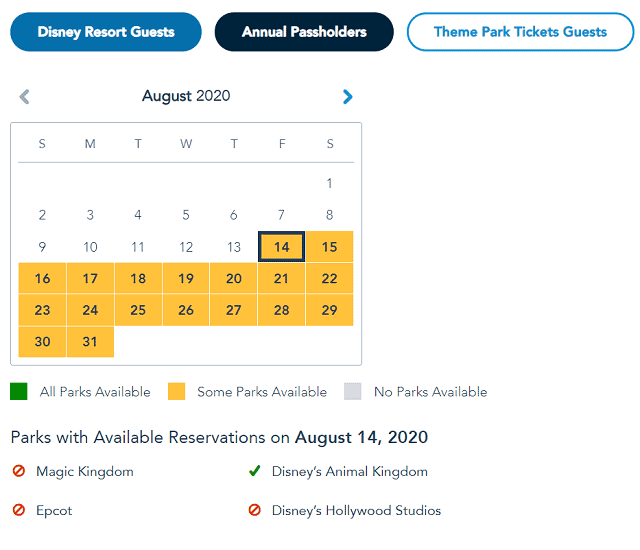Select August 14 on the calendar
The image size is (640, 550).
[282, 247]
